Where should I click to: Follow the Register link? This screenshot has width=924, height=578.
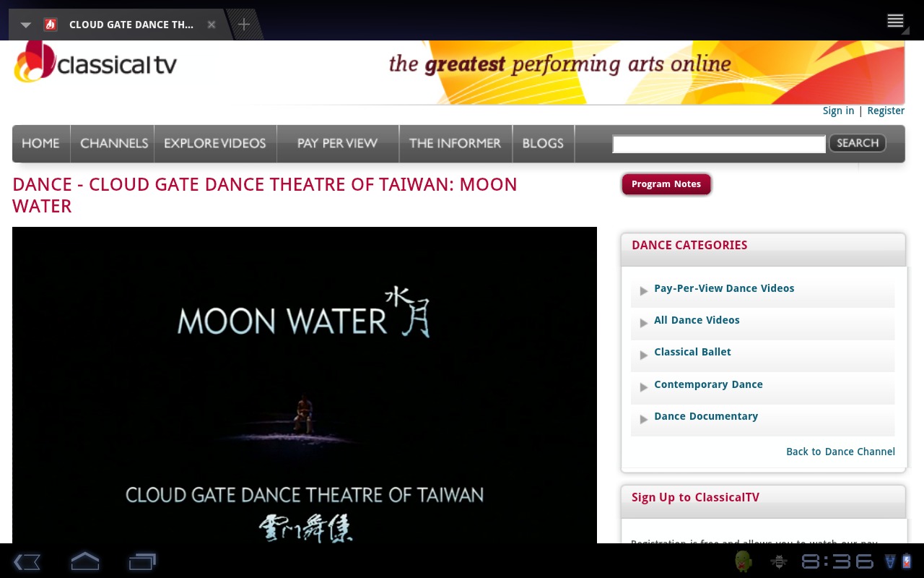tap(886, 111)
